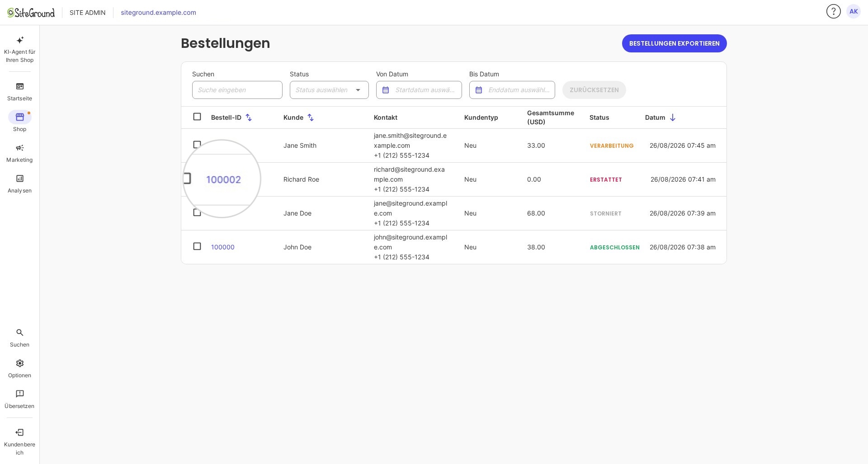This screenshot has height=464, width=868.
Task: Open the Enddatum date picker field
Action: pyautogui.click(x=512, y=90)
